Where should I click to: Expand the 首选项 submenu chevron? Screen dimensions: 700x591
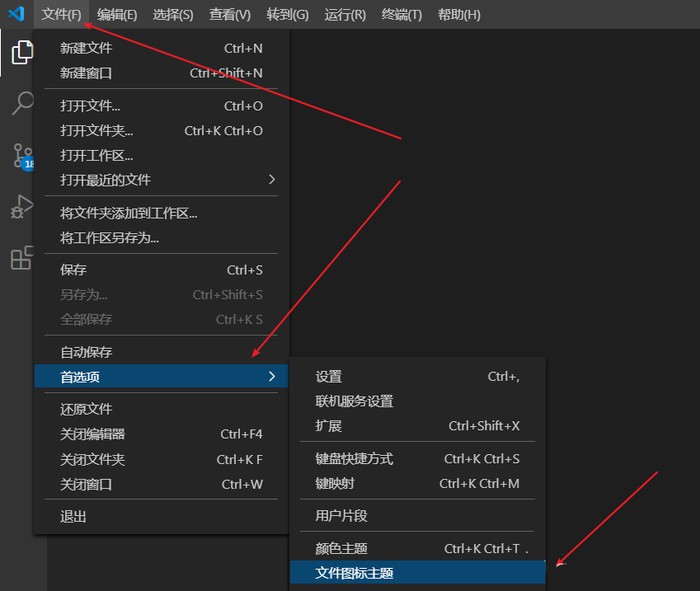click(272, 377)
